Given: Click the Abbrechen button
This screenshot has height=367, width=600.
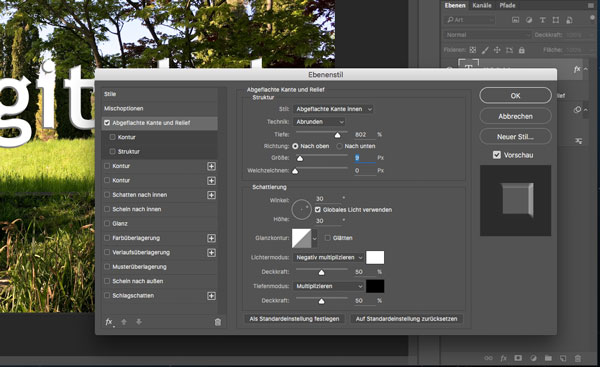Looking at the screenshot, I should pos(515,116).
